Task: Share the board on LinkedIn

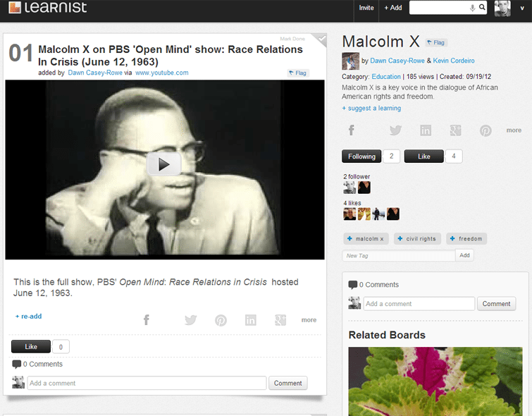Action: (426, 130)
